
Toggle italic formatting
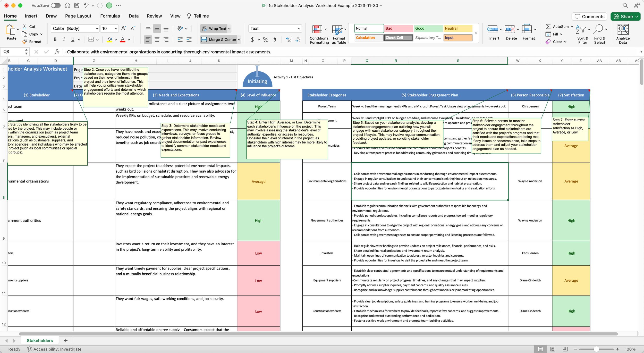coord(64,39)
